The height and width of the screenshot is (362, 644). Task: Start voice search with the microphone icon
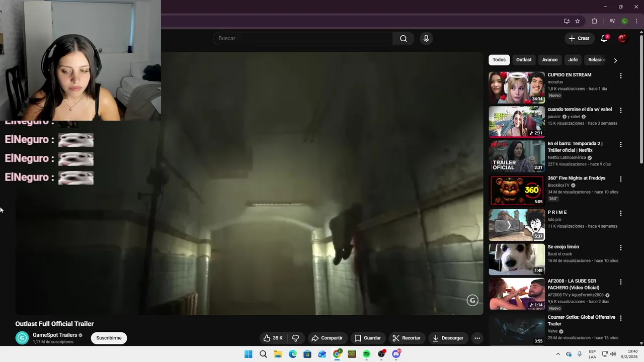[426, 39]
